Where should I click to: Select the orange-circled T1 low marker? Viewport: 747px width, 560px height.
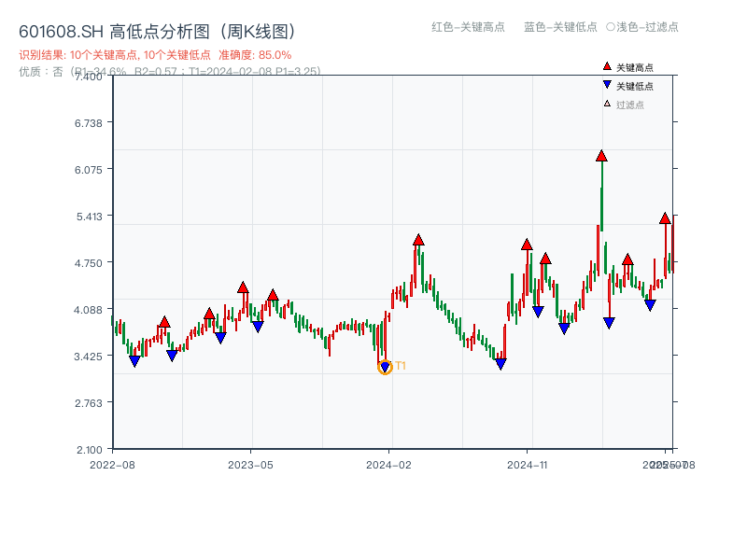[385, 367]
